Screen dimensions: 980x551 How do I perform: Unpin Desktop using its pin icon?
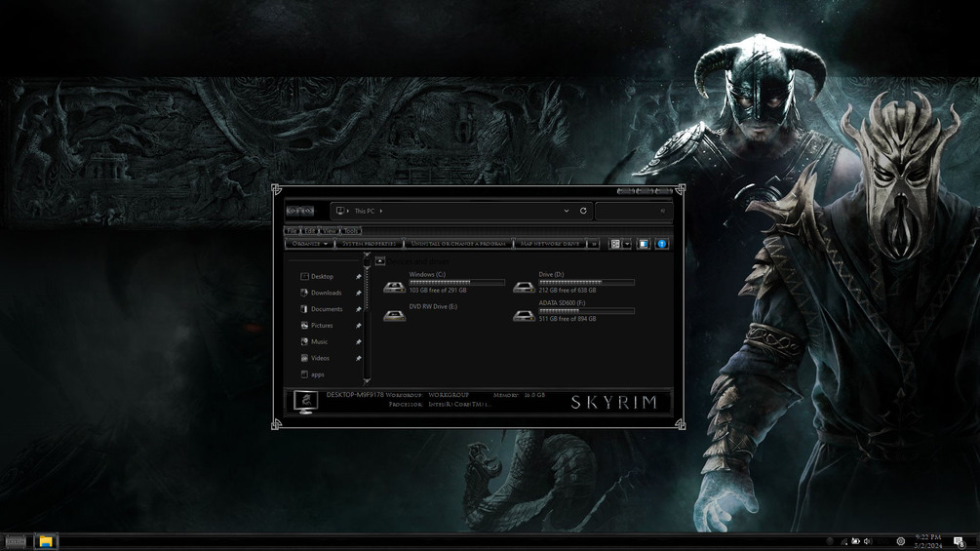358,277
